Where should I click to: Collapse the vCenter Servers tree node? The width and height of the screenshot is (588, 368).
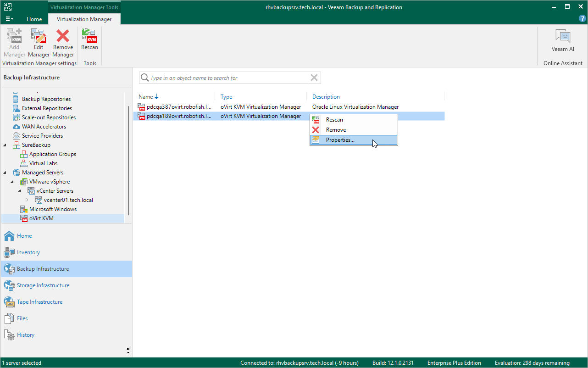[20, 191]
